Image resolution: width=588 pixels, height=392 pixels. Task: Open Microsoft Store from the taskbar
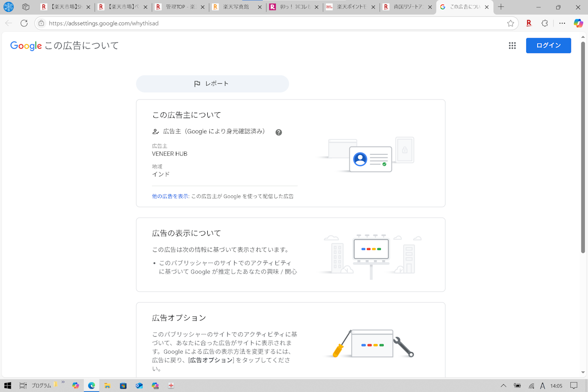tap(123, 386)
